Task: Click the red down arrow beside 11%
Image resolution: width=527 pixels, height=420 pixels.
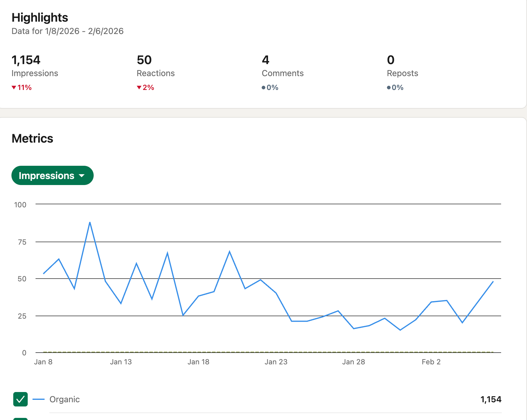Action: pos(14,88)
